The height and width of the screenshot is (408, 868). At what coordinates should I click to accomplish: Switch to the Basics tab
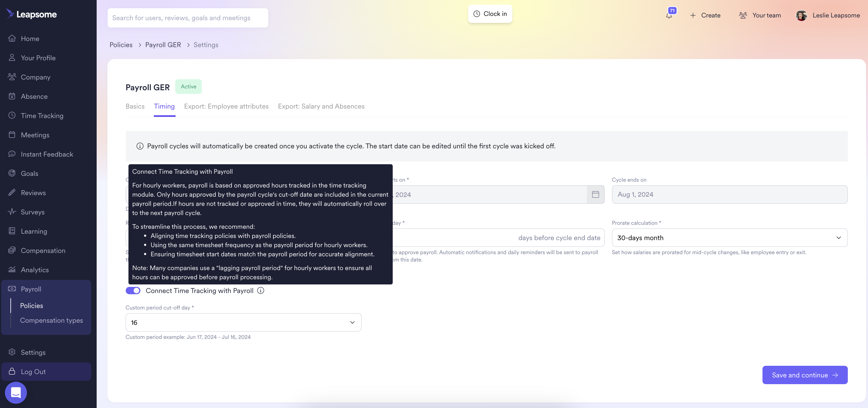(x=135, y=106)
